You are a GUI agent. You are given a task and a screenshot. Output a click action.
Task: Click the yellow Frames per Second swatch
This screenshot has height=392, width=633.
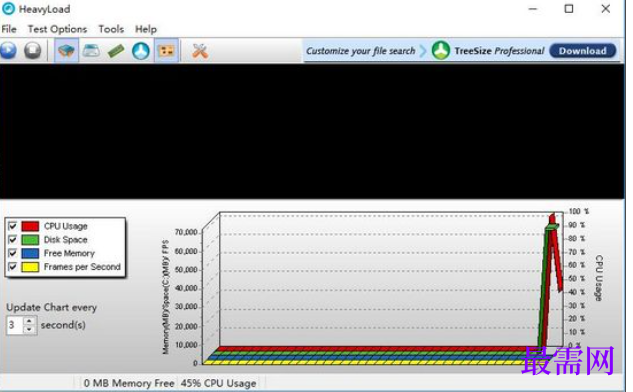tap(30, 267)
